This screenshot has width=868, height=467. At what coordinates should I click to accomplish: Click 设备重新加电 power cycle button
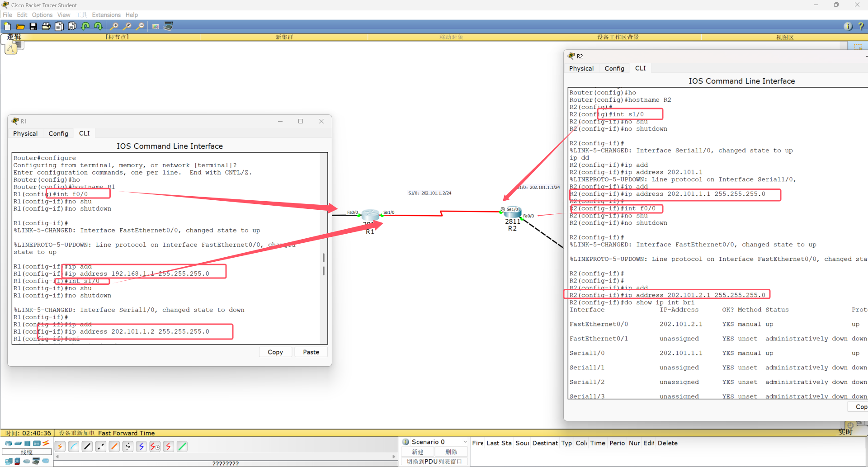78,433
